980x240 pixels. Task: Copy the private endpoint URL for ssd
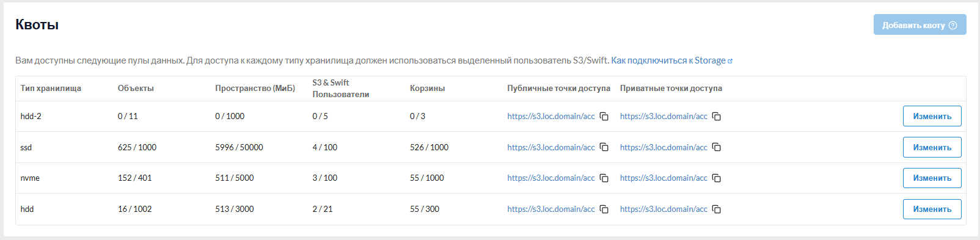click(717, 147)
